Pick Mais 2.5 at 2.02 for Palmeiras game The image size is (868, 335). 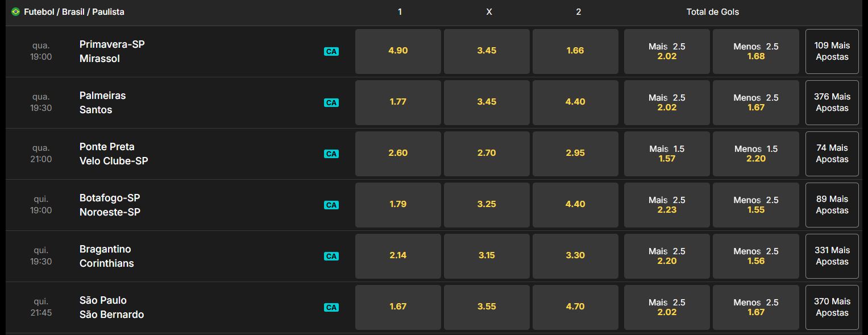click(x=666, y=102)
